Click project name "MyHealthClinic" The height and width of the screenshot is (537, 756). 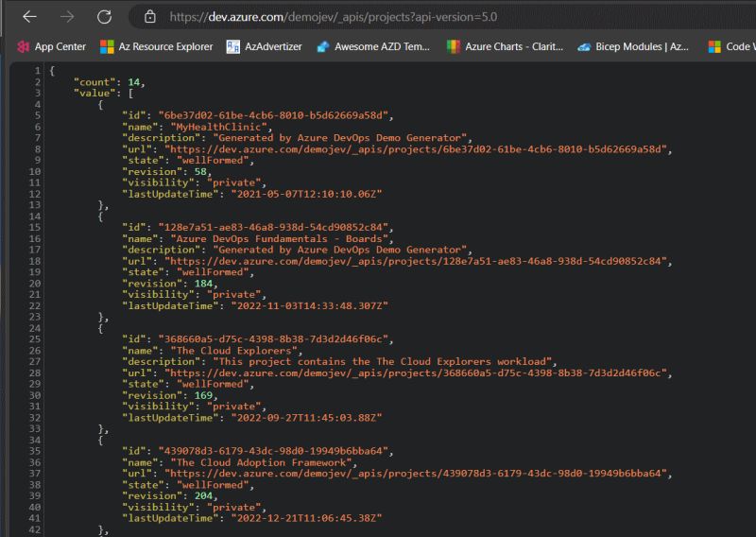pyautogui.click(x=219, y=127)
